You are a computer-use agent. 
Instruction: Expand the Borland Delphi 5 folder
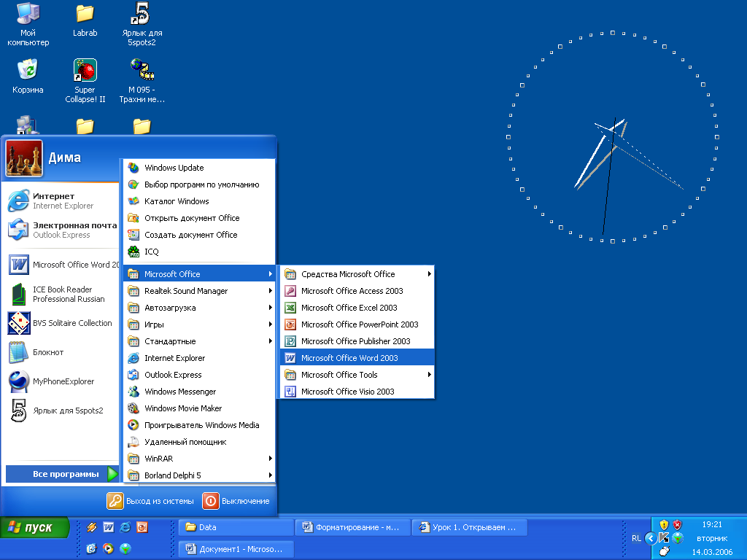pos(199,475)
